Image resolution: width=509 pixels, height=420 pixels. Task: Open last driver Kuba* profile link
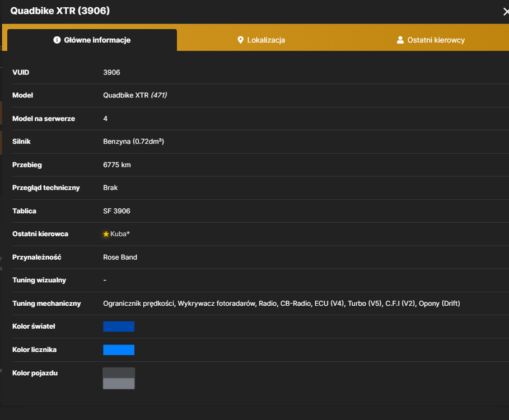[120, 234]
